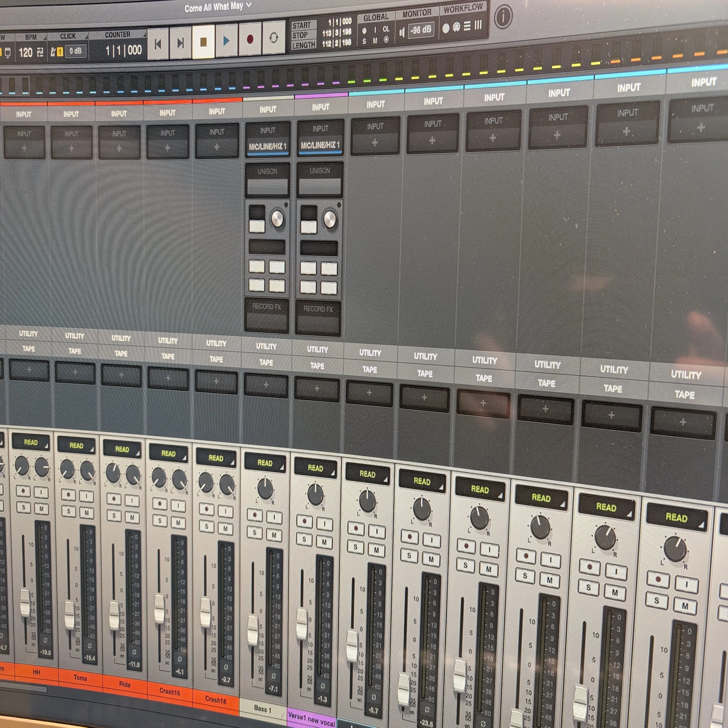Open the session info icon

[x=503, y=16]
